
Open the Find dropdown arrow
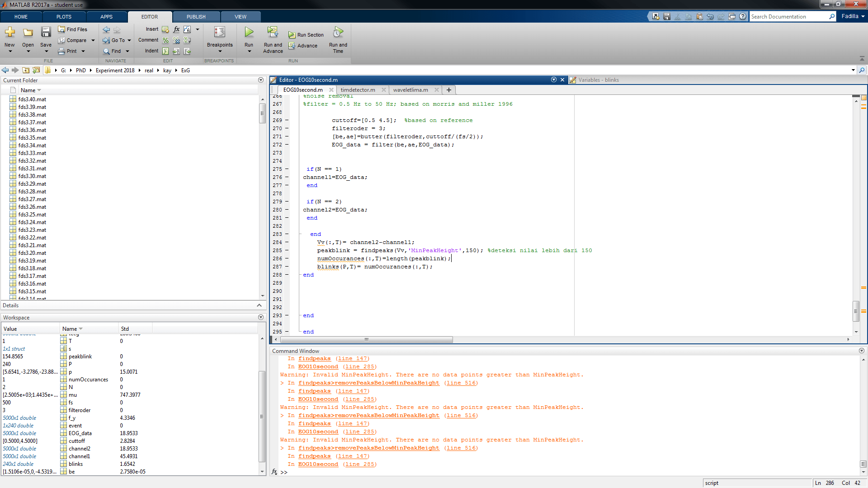(127, 51)
